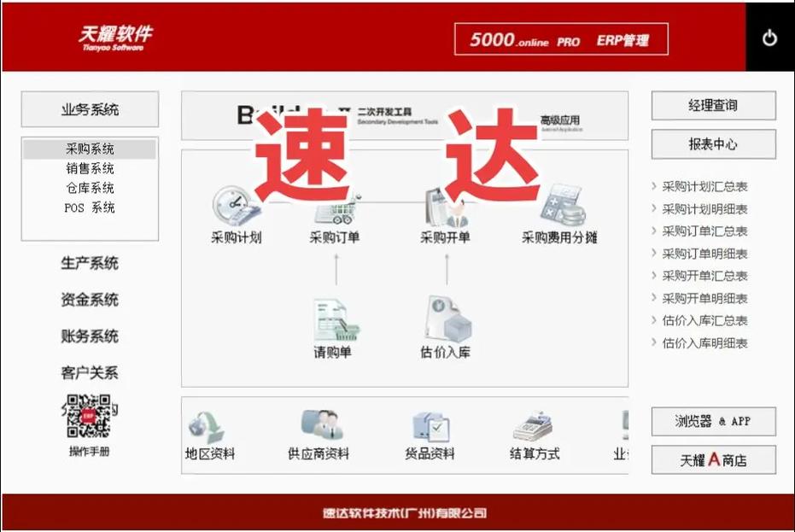Image resolution: width=795 pixels, height=532 pixels.
Task: Select the 估价入库 warehouse icon
Action: (x=447, y=320)
